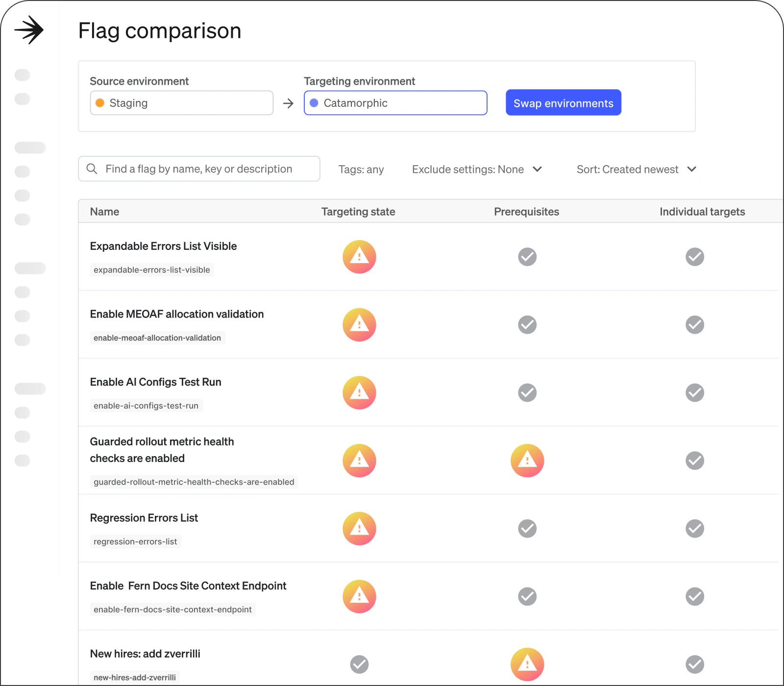
Task: Open the Sort: Created newest dropdown
Action: point(636,170)
